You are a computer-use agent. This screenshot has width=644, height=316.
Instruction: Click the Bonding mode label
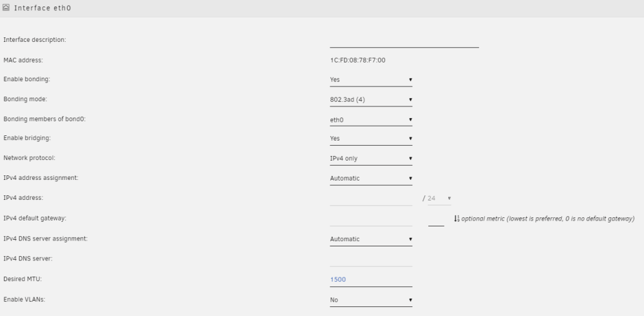point(26,99)
